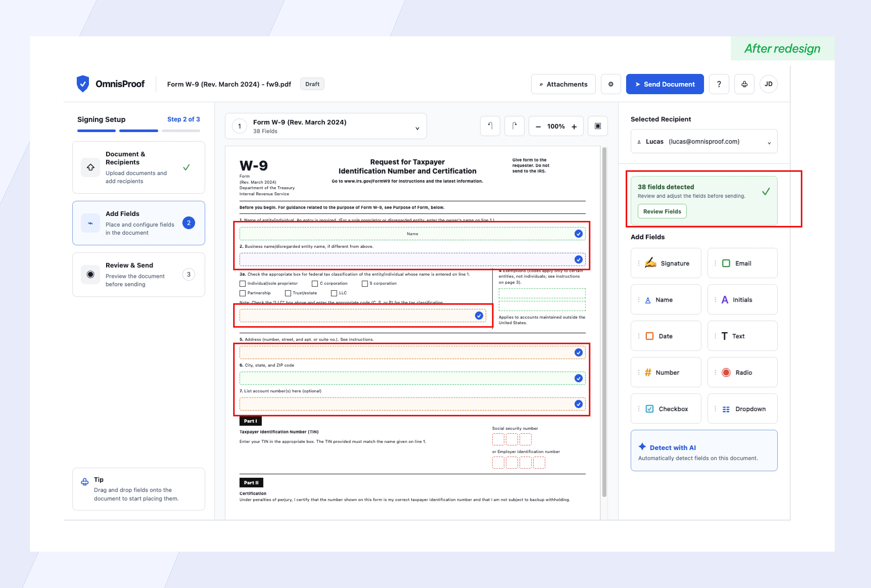The width and height of the screenshot is (871, 588).
Task: Check the C corporation box
Action: pyautogui.click(x=315, y=284)
